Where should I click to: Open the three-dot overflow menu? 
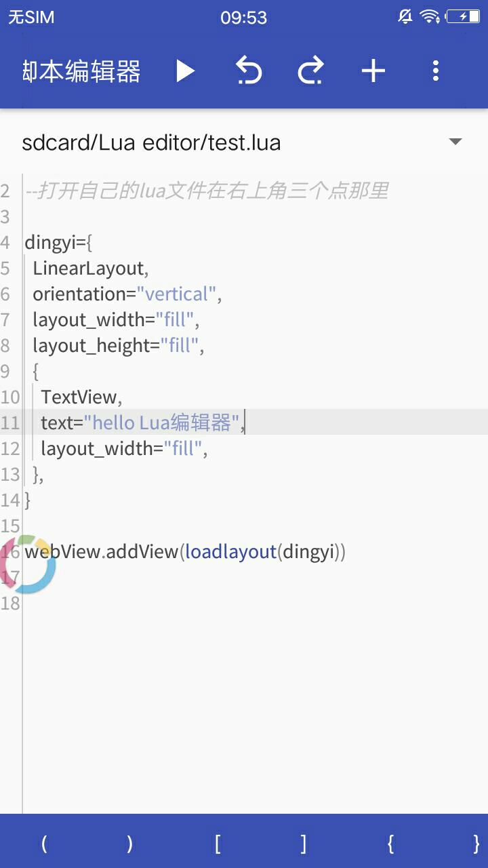pos(436,71)
